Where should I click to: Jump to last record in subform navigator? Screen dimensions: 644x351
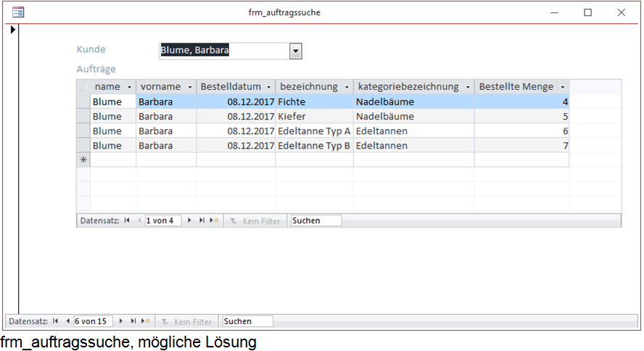[202, 220]
